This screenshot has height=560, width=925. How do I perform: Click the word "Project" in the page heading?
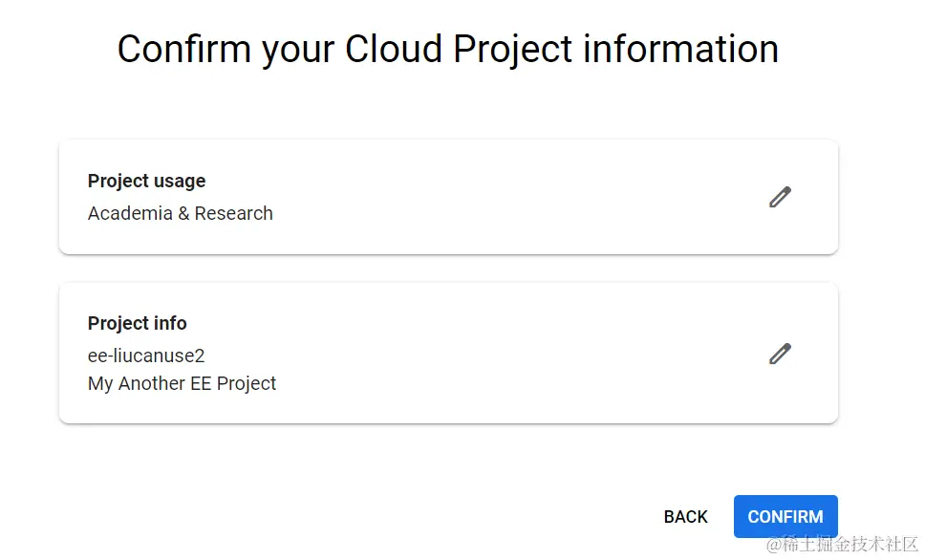(512, 50)
